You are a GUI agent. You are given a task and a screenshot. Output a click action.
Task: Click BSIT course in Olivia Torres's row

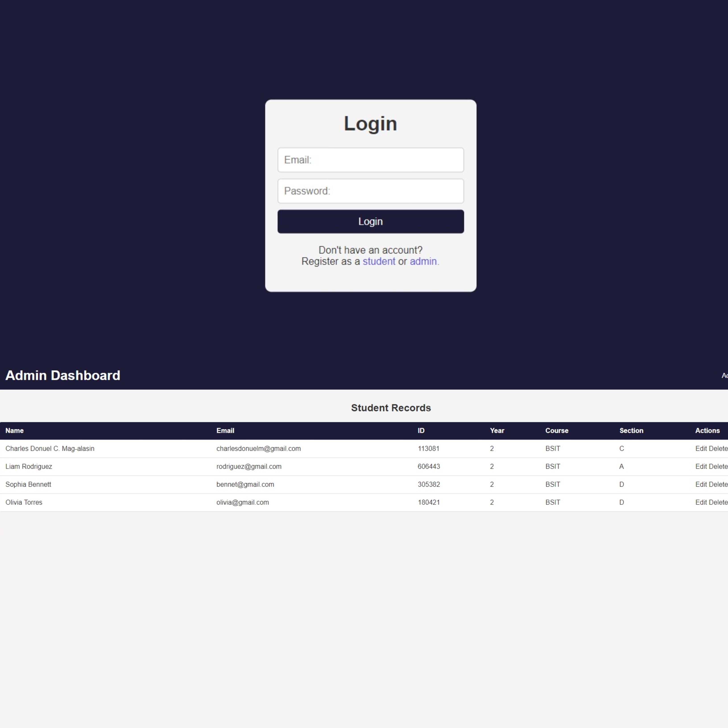(x=553, y=502)
